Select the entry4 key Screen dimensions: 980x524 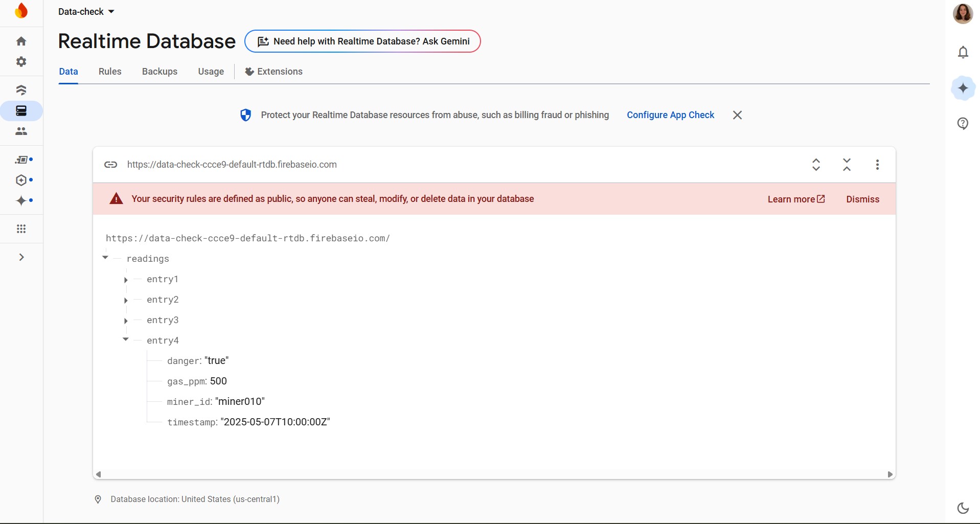(x=163, y=340)
